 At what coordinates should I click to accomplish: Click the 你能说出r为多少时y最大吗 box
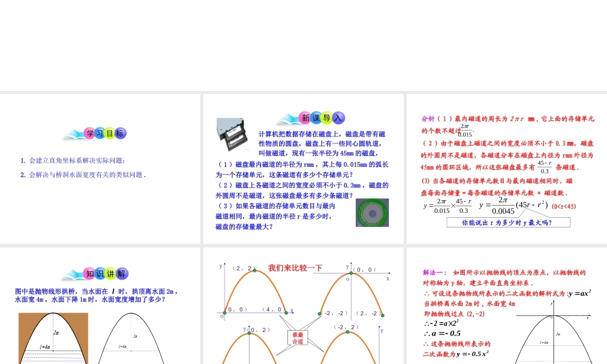coord(508,221)
